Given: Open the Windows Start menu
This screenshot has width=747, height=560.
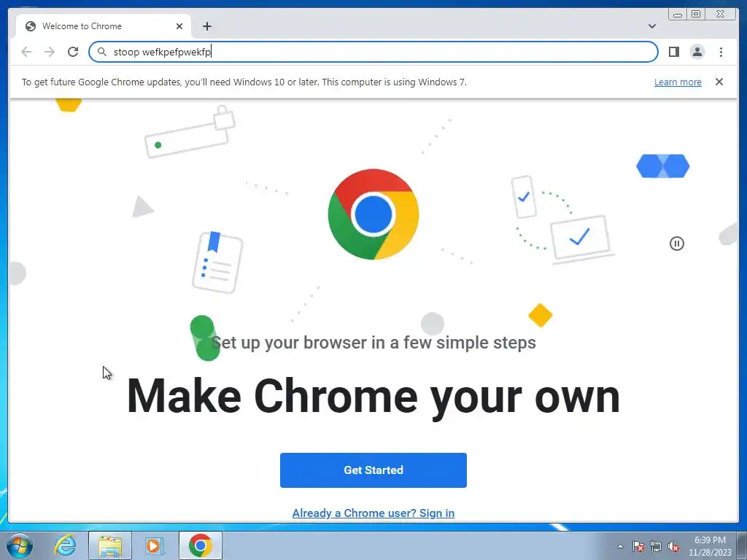Looking at the screenshot, I should point(19,545).
